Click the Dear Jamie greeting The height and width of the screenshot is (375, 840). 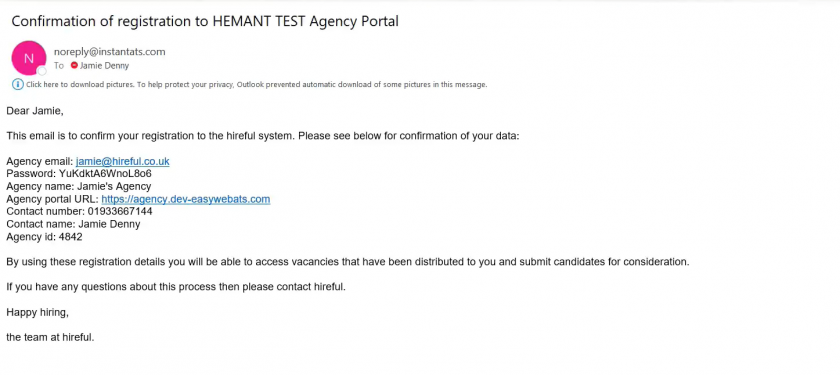(35, 111)
